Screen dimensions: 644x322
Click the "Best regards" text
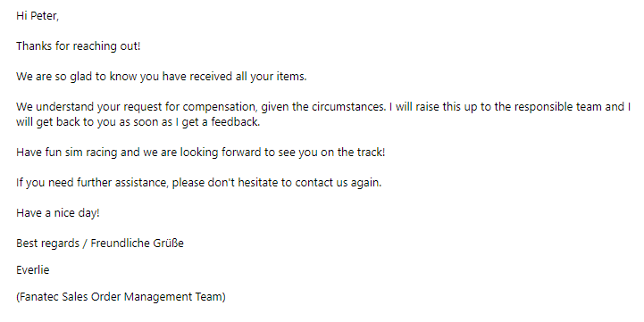pyautogui.click(x=47, y=244)
